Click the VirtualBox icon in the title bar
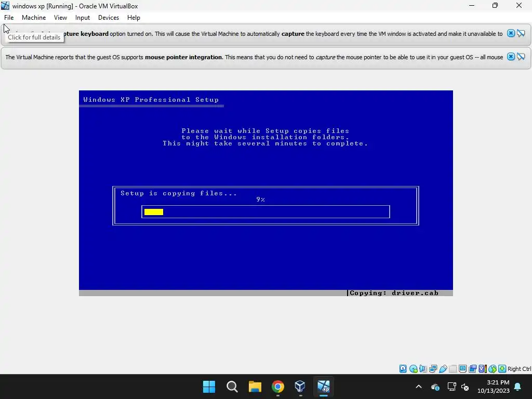This screenshot has height=399, width=532. pyautogui.click(x=5, y=6)
